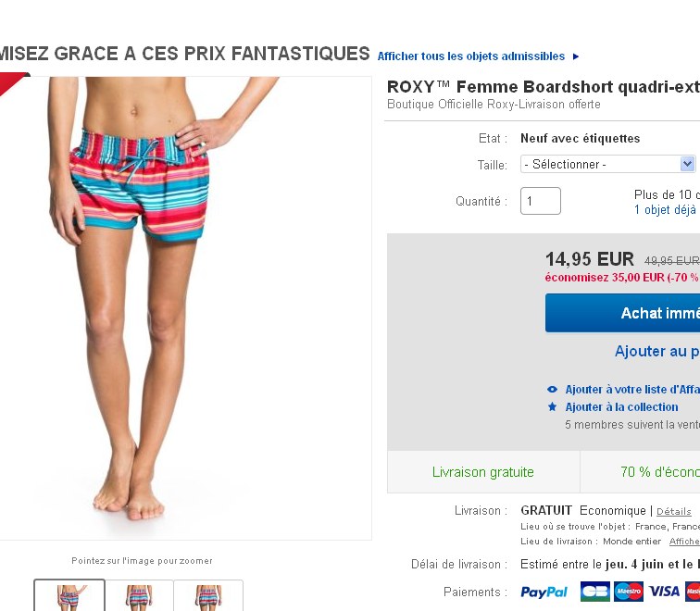Image resolution: width=700 pixels, height=611 pixels.
Task: Select the second product thumbnail
Action: (139, 596)
